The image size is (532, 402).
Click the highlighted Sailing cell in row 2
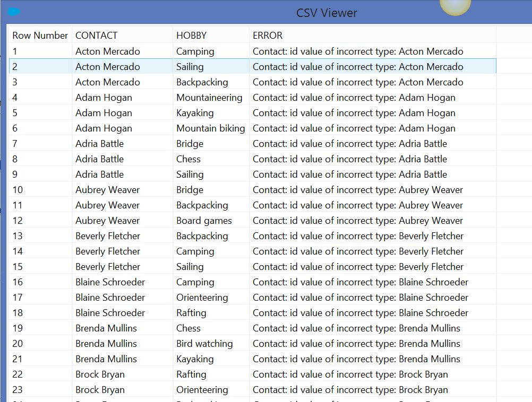pyautogui.click(x=190, y=67)
